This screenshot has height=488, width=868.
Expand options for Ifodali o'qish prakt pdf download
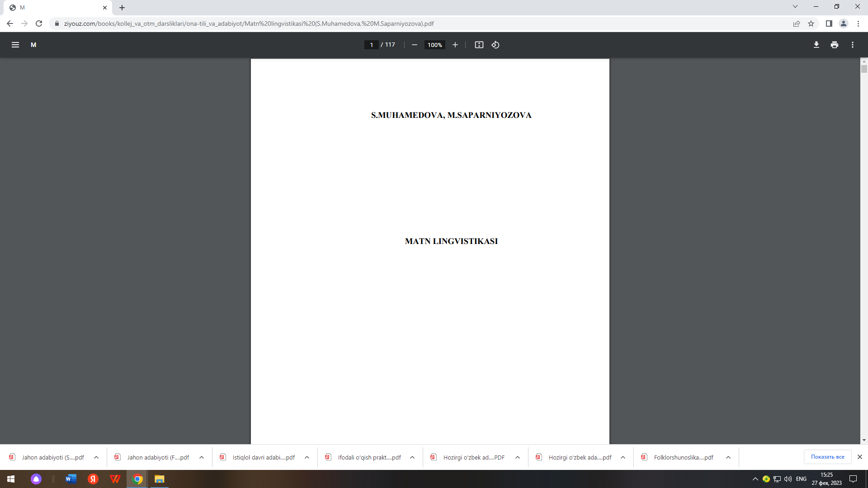pyautogui.click(x=412, y=457)
